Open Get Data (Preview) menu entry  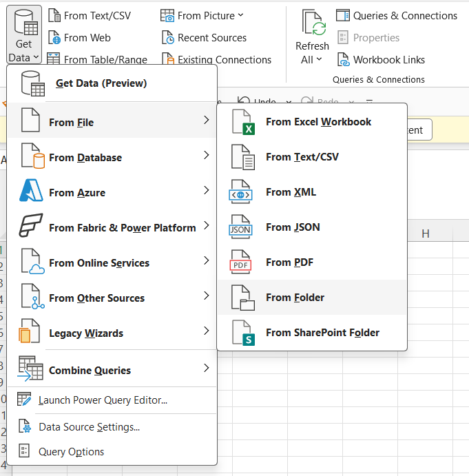click(112, 83)
